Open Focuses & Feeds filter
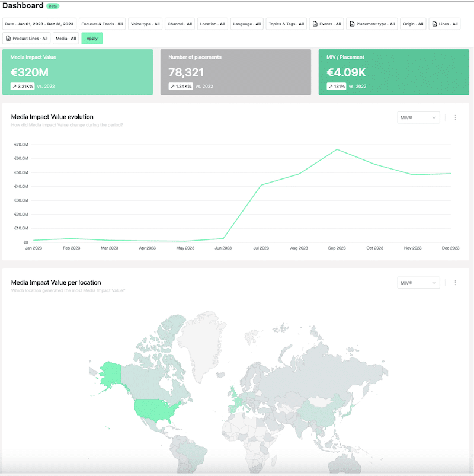Screen dimensions: 474x476 tap(102, 24)
